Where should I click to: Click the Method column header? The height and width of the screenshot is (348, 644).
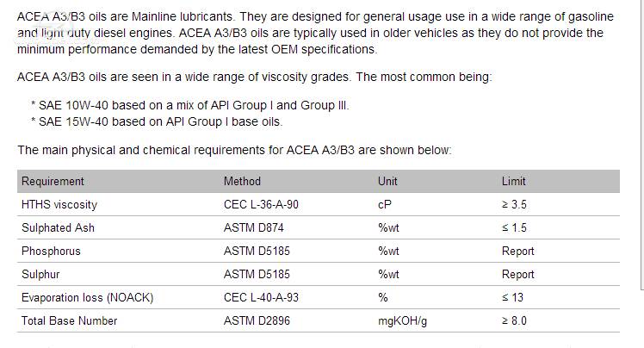(242, 181)
